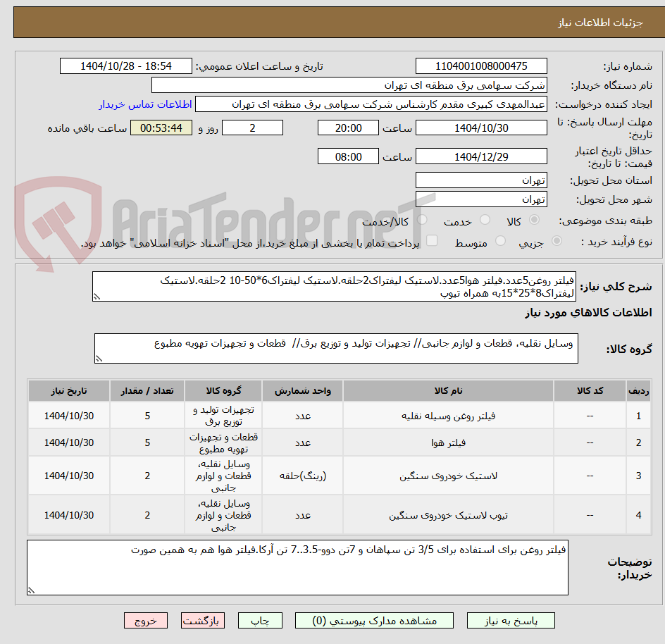The height and width of the screenshot is (644, 665).
Task: Click the delivery province تهران field
Action: [x=481, y=180]
